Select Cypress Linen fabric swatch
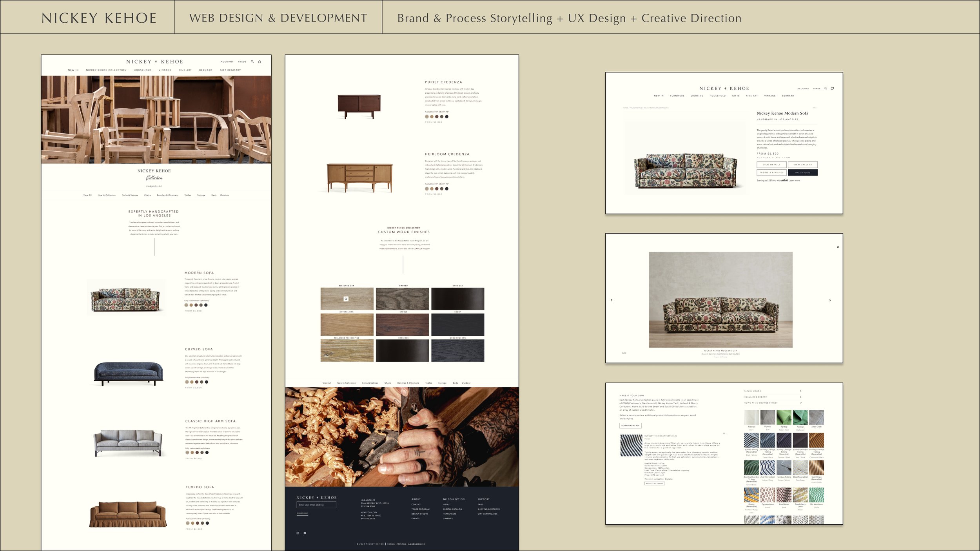 (768, 495)
